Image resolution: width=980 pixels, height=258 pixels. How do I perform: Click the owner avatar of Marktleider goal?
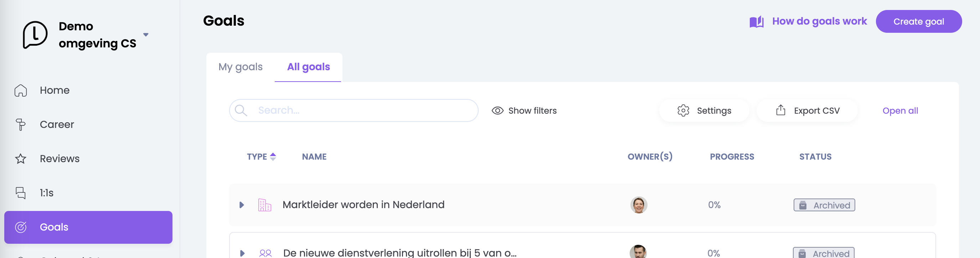(x=638, y=205)
